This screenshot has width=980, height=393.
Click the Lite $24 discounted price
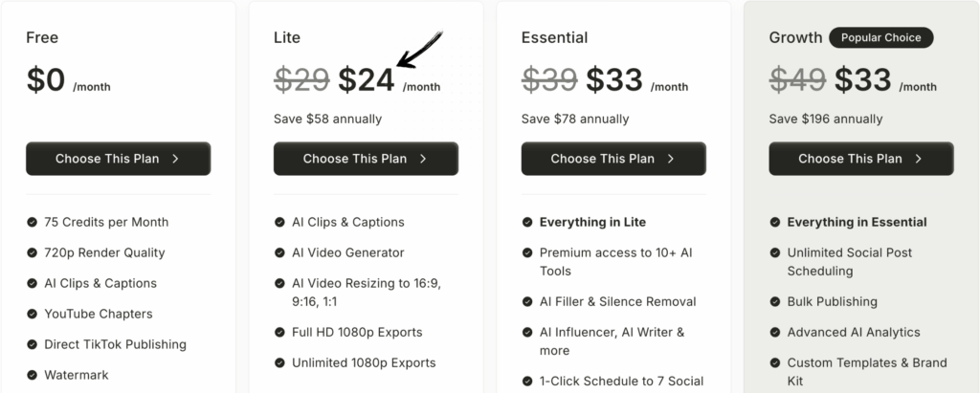[367, 80]
